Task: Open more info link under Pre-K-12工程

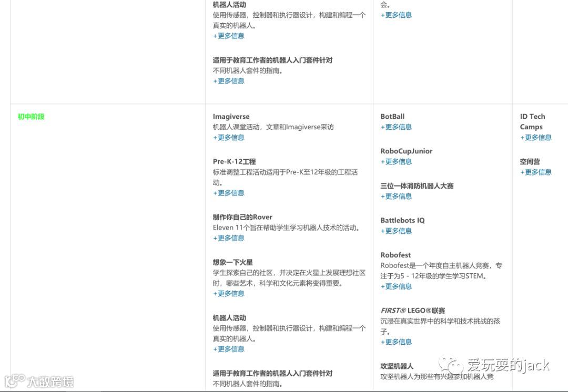Action: click(229, 193)
